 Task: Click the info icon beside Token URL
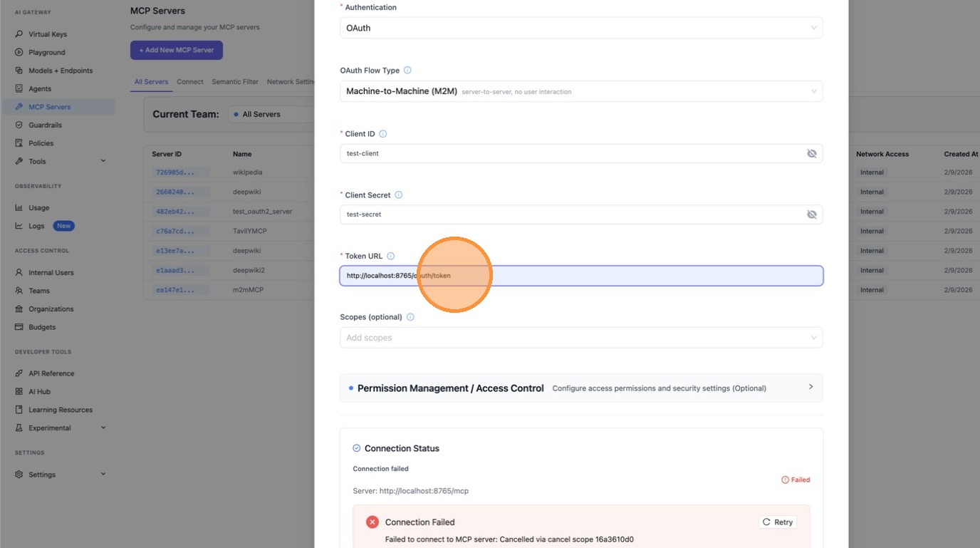point(390,257)
